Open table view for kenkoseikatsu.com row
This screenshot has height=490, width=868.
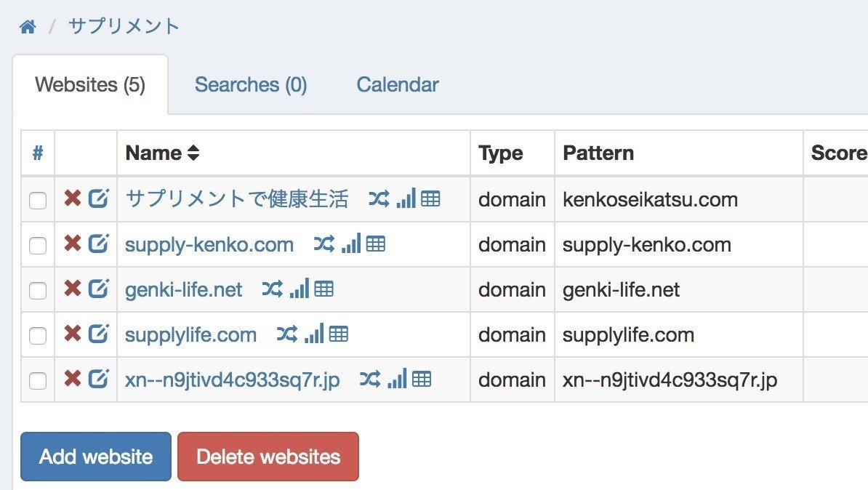click(431, 198)
